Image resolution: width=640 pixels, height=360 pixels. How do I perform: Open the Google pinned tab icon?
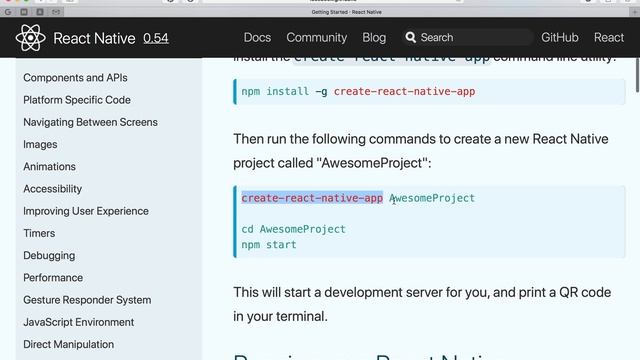point(8,12)
